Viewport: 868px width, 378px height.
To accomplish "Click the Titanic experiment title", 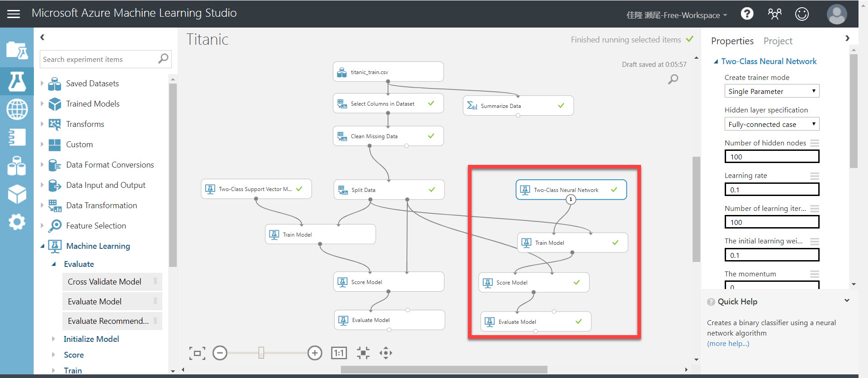I will (x=208, y=40).
